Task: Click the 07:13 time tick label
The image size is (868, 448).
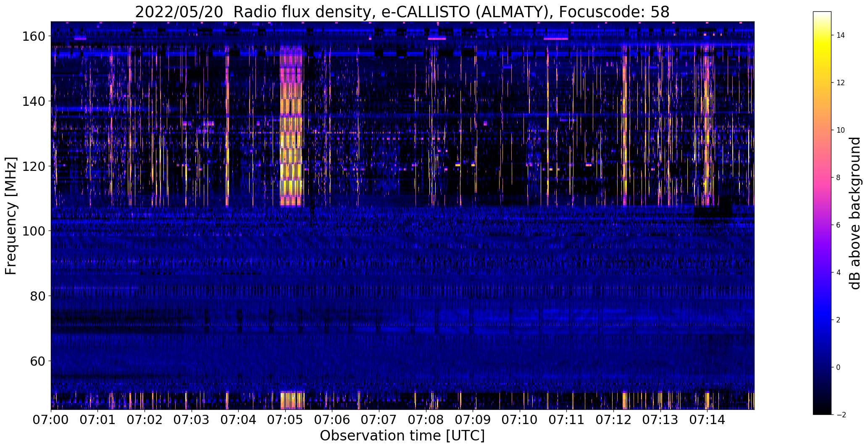Action: (660, 419)
